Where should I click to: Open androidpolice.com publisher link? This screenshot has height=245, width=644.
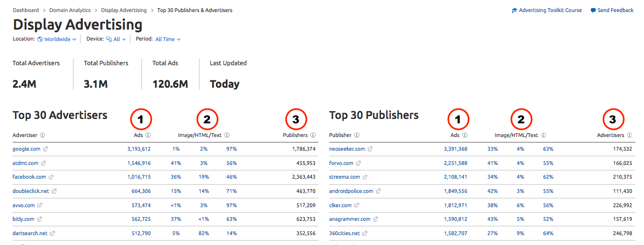[x=351, y=191]
